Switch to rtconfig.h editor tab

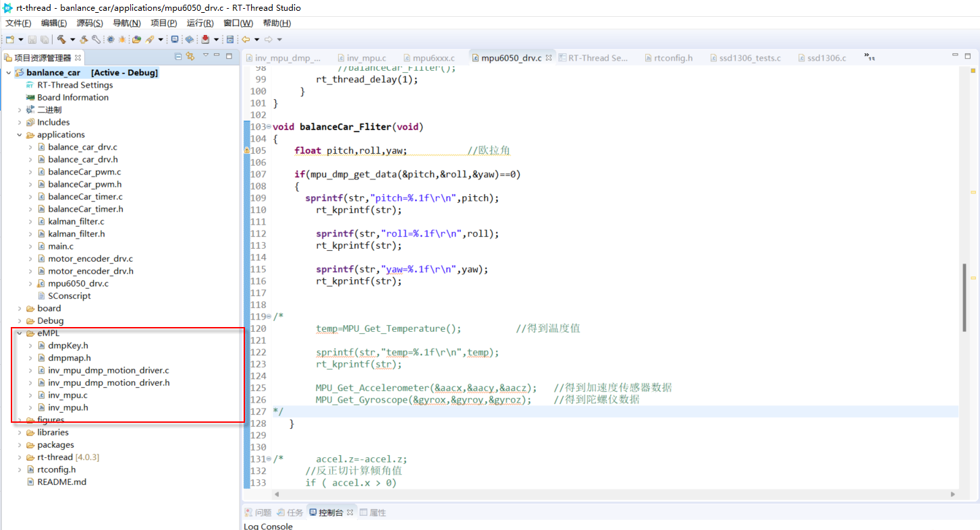[x=668, y=58]
